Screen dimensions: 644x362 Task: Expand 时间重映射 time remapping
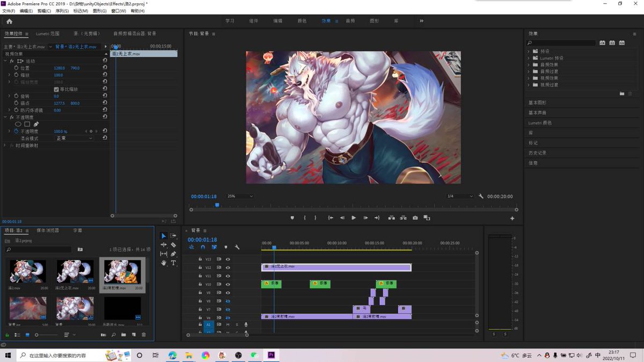5,145
